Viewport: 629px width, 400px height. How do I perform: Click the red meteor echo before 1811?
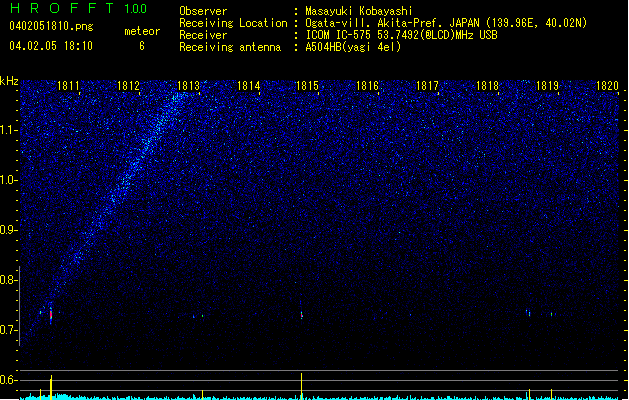click(51, 315)
